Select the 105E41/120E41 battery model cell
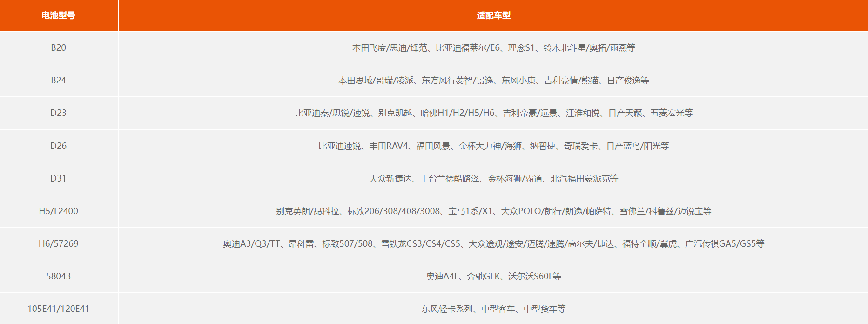 (59, 309)
